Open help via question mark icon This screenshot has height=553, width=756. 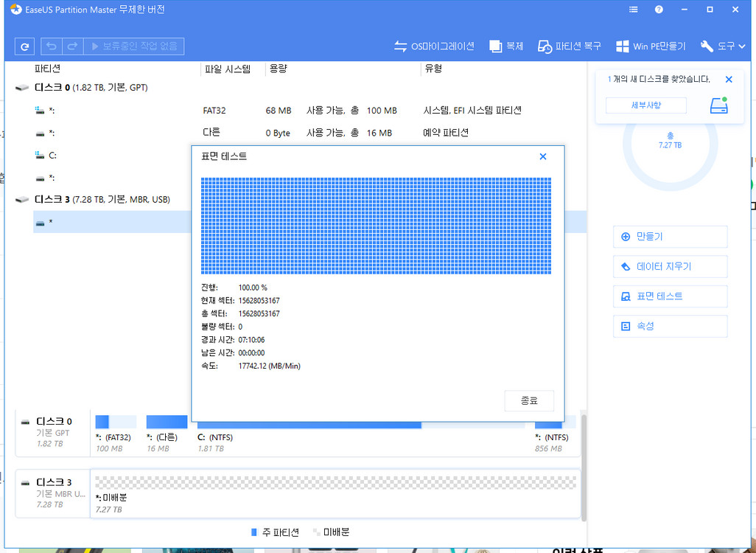pyautogui.click(x=659, y=9)
